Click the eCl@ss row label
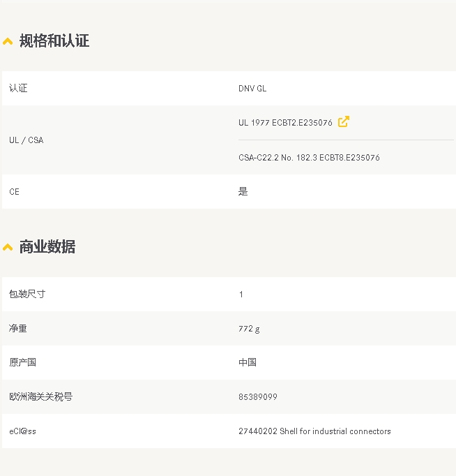 pos(23,431)
